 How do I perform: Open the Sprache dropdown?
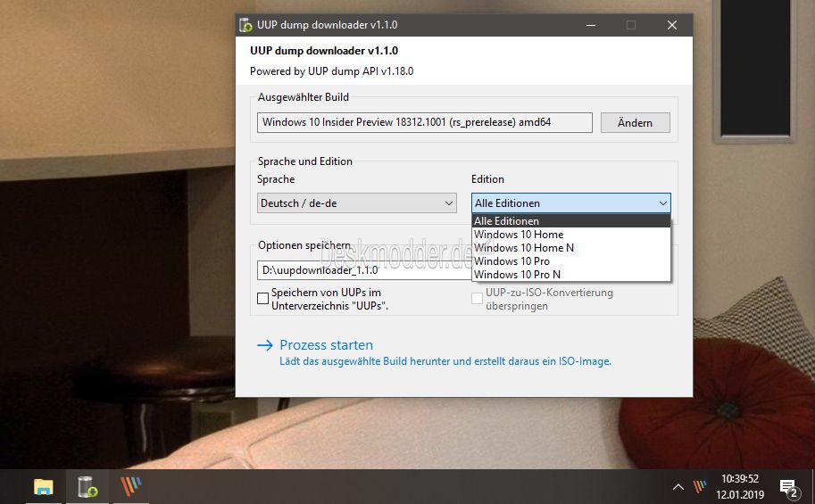(x=357, y=203)
